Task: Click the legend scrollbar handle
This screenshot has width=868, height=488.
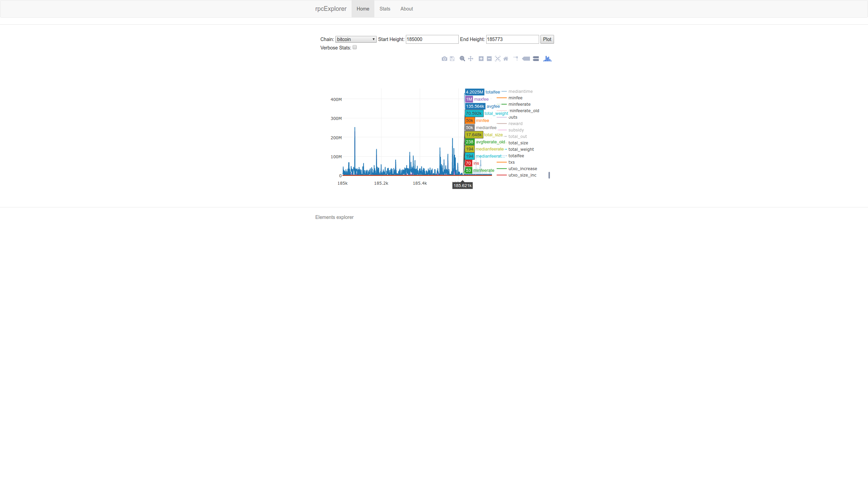Action: tap(549, 175)
